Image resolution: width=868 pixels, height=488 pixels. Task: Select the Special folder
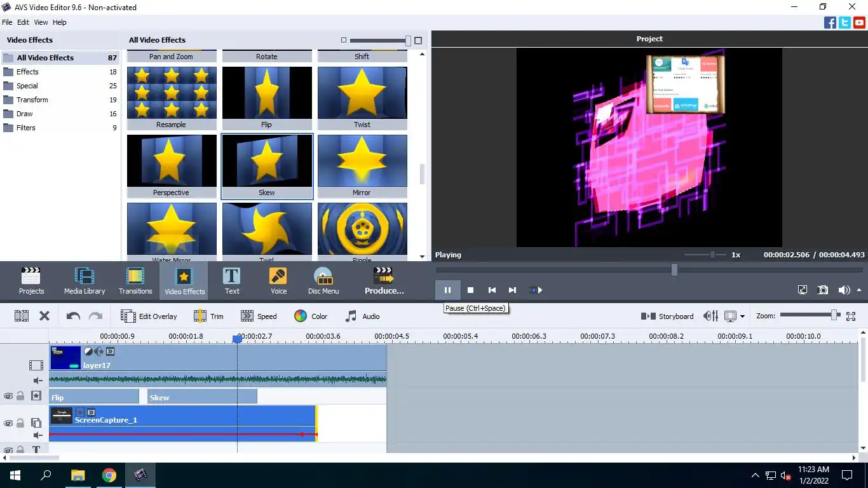coord(60,86)
